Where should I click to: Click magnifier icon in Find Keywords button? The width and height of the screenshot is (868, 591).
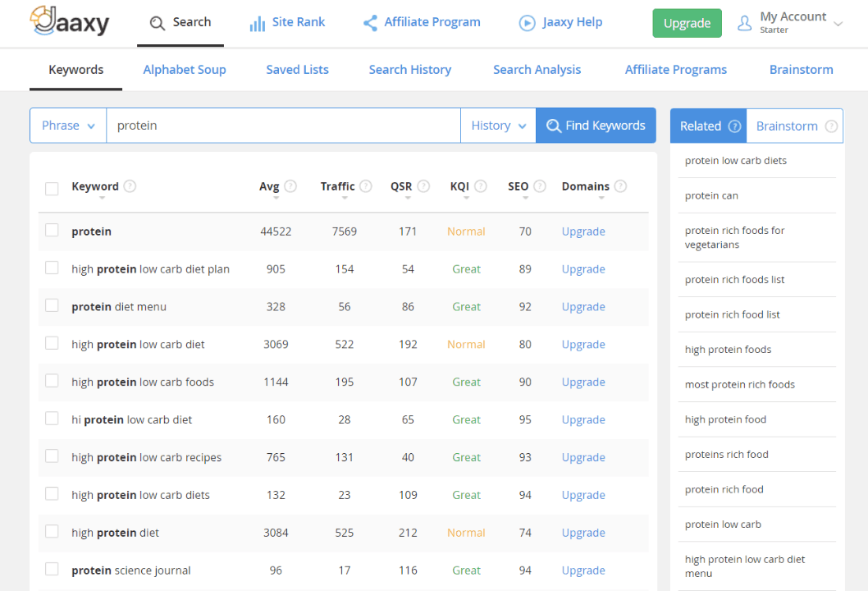(x=554, y=126)
